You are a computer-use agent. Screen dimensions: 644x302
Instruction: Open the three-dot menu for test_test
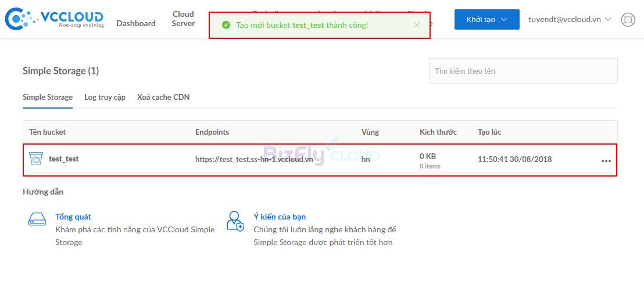tap(606, 161)
